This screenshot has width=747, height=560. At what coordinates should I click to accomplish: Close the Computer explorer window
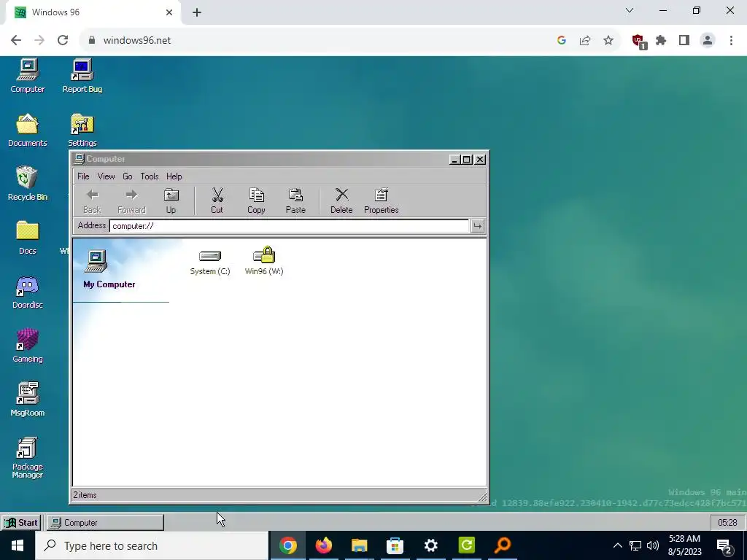(x=480, y=160)
